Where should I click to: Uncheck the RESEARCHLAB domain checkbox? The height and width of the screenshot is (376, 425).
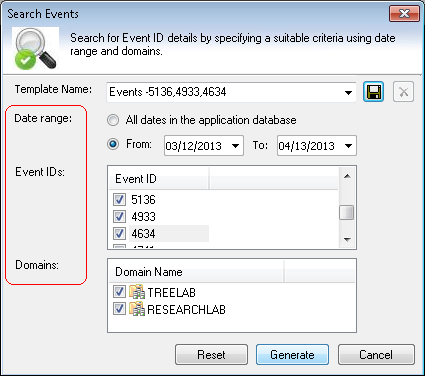pos(119,309)
